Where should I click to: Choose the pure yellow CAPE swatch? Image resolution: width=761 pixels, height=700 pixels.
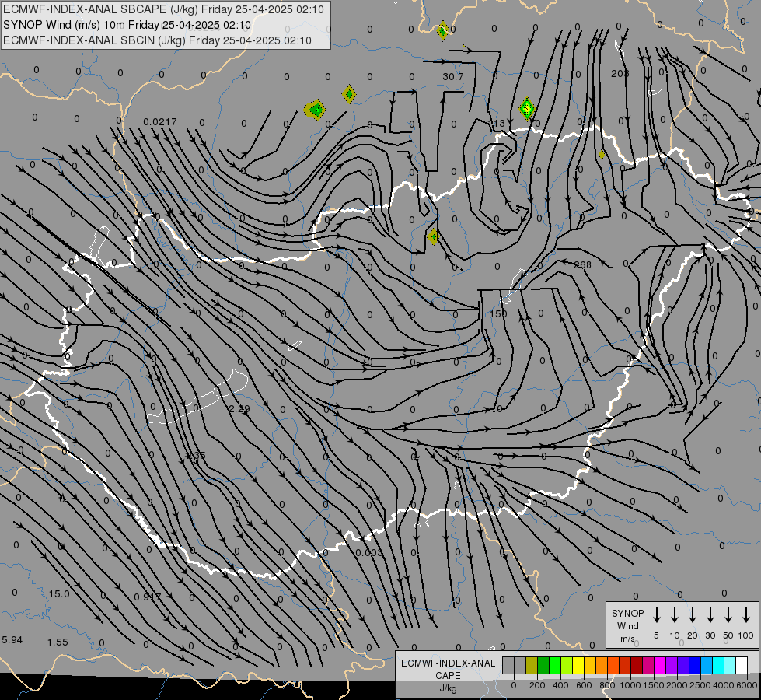(x=578, y=665)
